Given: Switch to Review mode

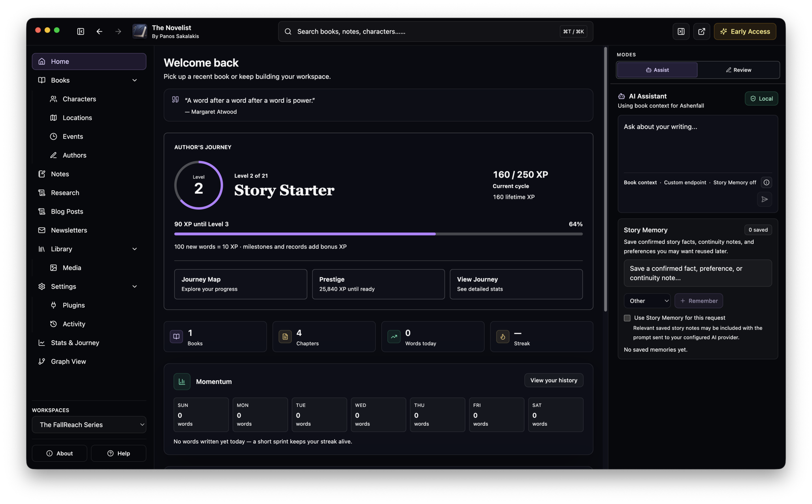Looking at the screenshot, I should [x=738, y=70].
